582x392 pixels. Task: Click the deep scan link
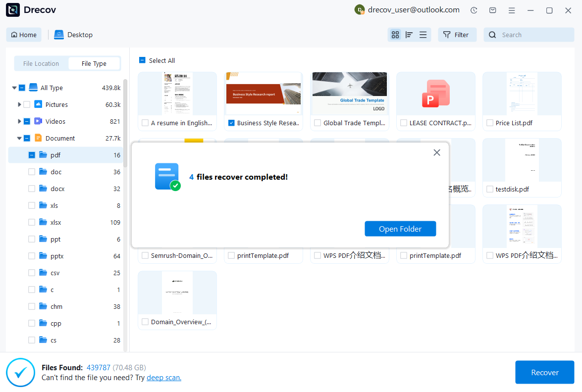pyautogui.click(x=164, y=378)
